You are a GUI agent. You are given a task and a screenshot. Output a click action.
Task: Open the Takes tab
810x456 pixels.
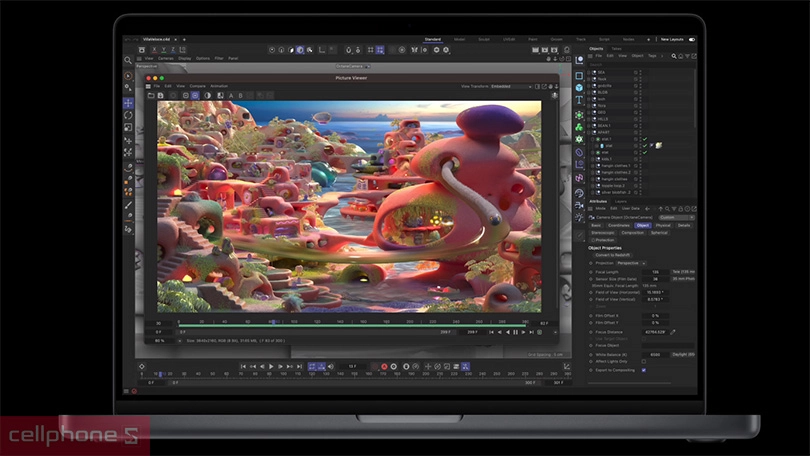click(616, 49)
